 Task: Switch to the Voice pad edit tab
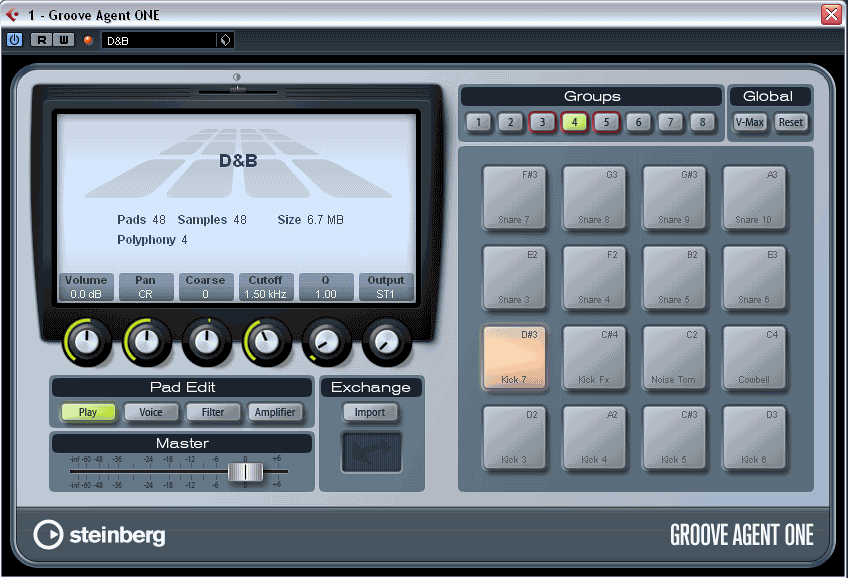point(151,412)
